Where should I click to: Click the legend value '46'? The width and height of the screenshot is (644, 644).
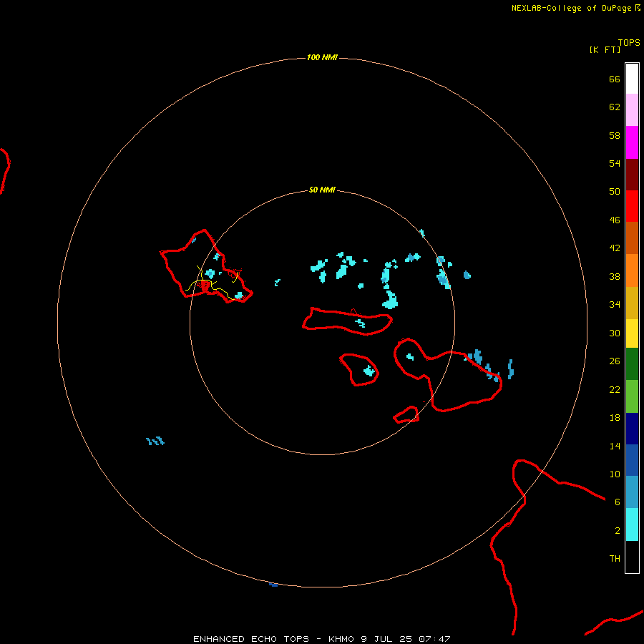[615, 220]
